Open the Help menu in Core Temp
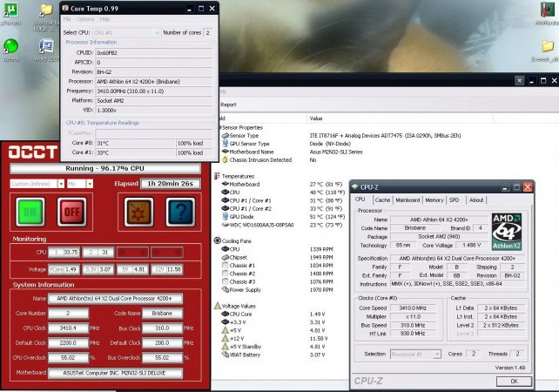 point(104,19)
